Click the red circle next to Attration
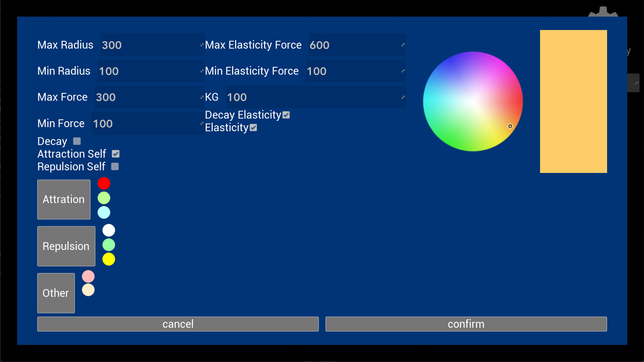Image resolution: width=644 pixels, height=362 pixels. pos(104,183)
